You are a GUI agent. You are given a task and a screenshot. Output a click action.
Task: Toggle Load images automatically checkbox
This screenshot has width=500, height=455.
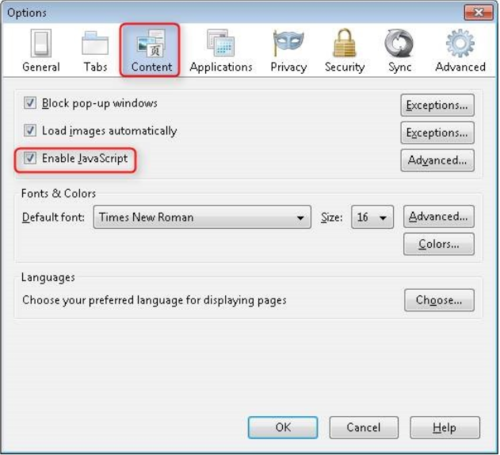(x=30, y=130)
